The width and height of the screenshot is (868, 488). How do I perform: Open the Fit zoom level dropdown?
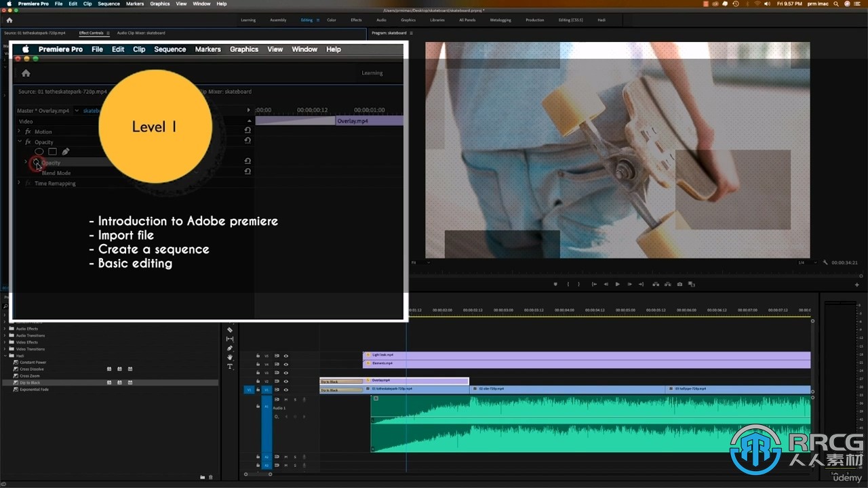pyautogui.click(x=420, y=262)
